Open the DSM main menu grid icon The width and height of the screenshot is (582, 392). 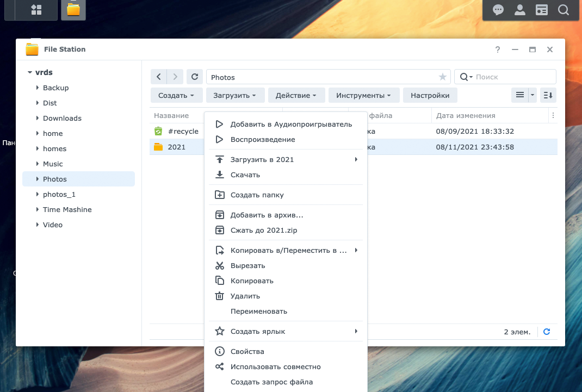36,10
